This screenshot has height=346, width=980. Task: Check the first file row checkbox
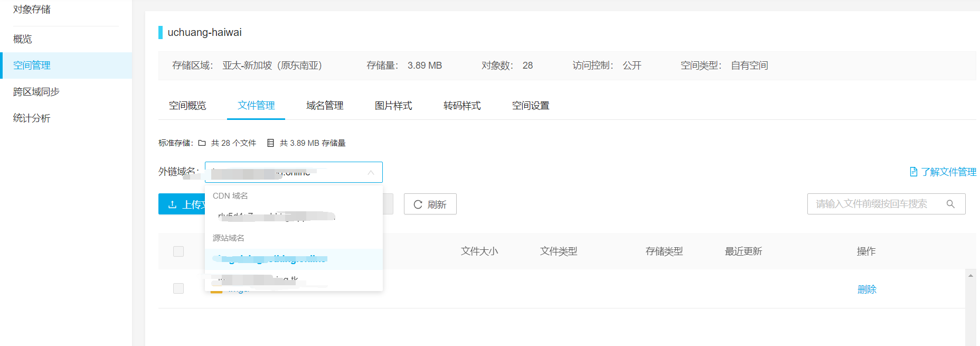click(178, 288)
